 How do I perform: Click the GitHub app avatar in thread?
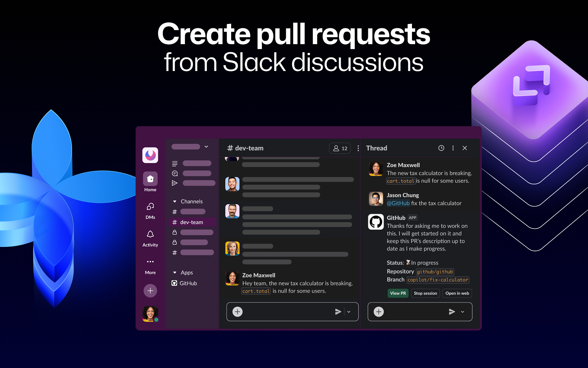[x=376, y=222]
